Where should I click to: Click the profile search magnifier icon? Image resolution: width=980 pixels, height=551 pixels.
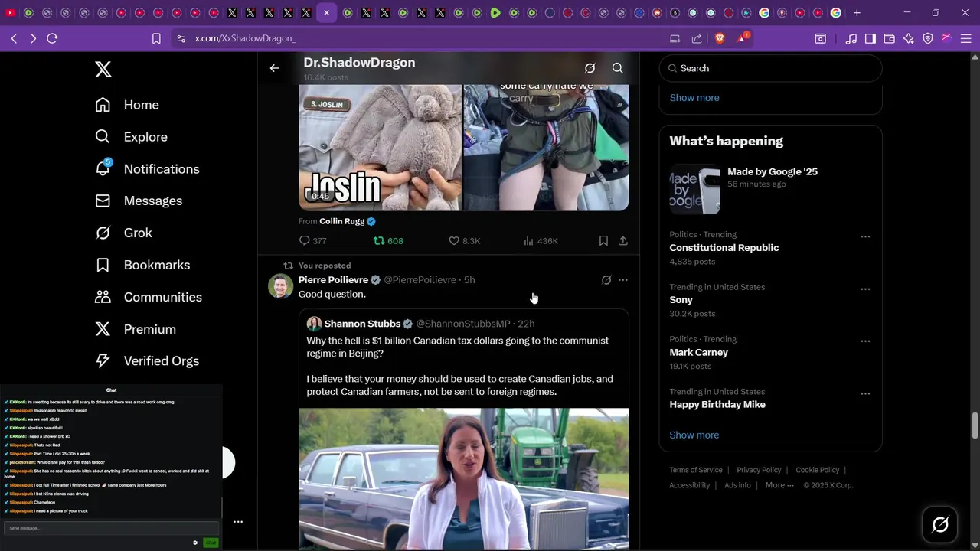pyautogui.click(x=617, y=68)
